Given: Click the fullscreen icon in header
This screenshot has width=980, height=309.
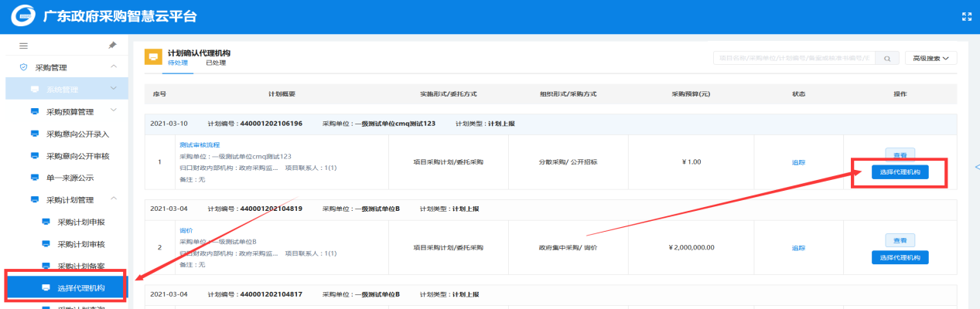Looking at the screenshot, I should coord(965,16).
